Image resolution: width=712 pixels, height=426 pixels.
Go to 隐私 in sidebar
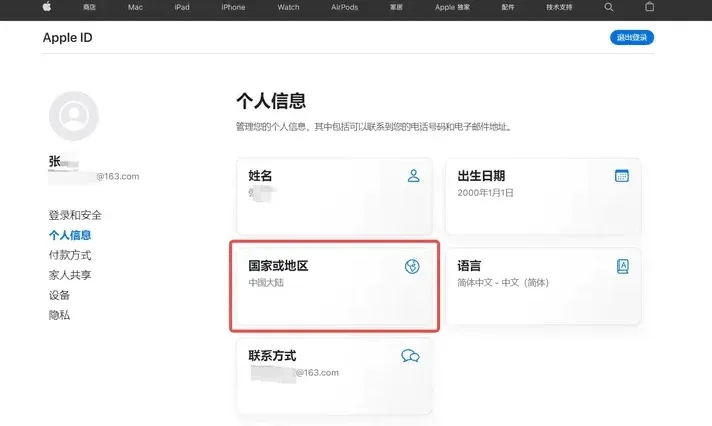coord(59,315)
